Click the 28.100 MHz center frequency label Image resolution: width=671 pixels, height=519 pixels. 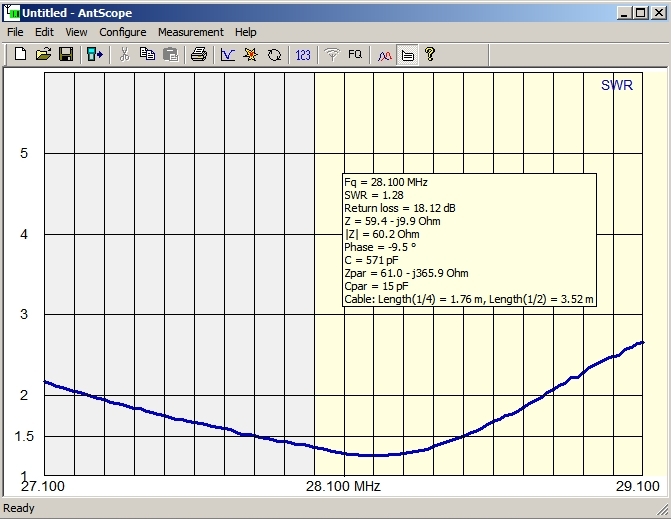[x=343, y=486]
